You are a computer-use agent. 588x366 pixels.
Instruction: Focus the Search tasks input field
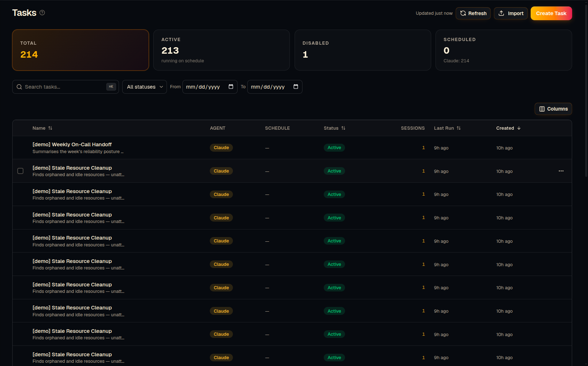click(65, 87)
